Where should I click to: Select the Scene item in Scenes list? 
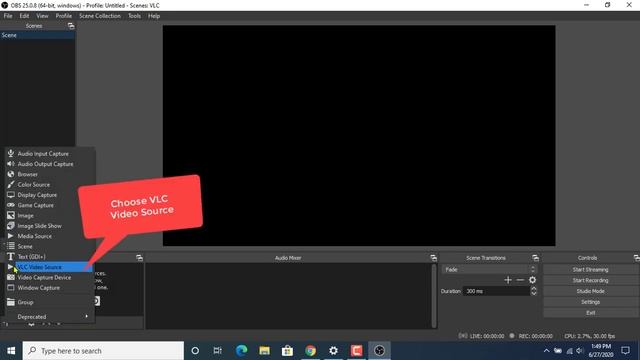tap(37, 36)
